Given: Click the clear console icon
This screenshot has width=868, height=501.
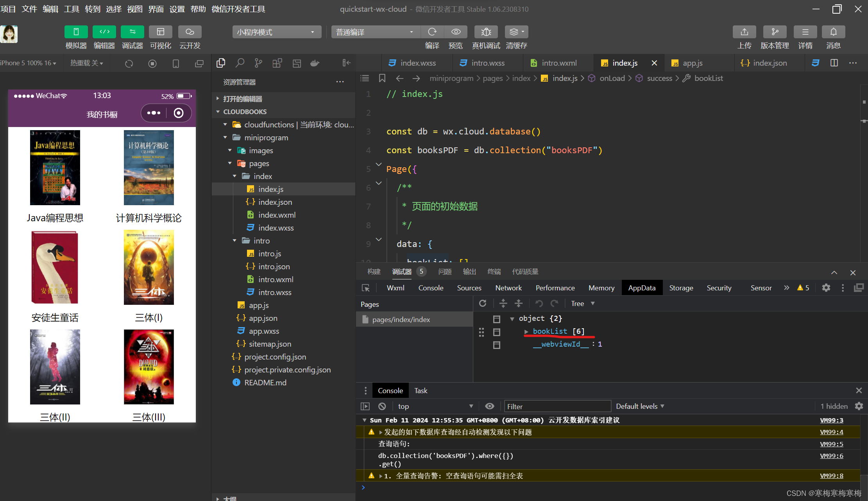Looking at the screenshot, I should pos(382,406).
